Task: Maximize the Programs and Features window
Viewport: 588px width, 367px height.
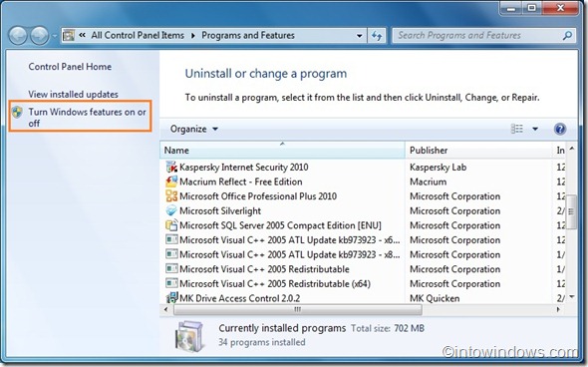Action: coord(531,8)
